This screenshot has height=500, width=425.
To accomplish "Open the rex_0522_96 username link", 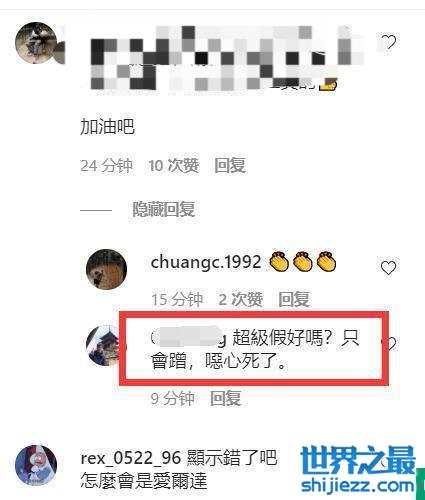I will click(x=131, y=458).
